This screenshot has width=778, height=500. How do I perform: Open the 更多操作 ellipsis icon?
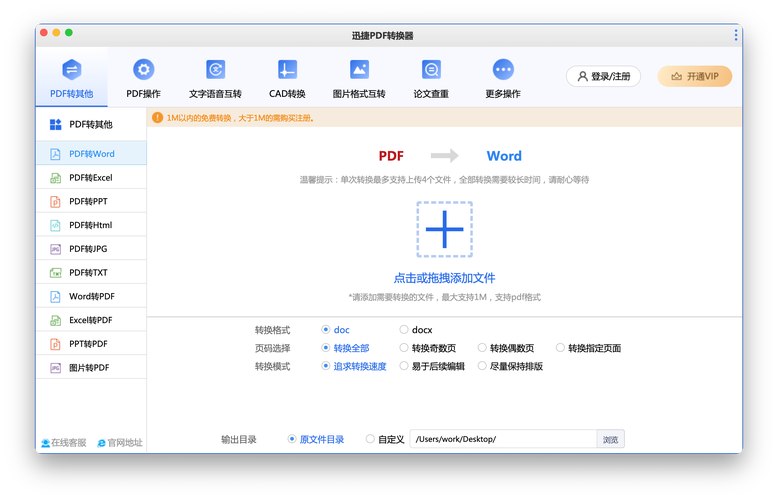click(x=503, y=69)
